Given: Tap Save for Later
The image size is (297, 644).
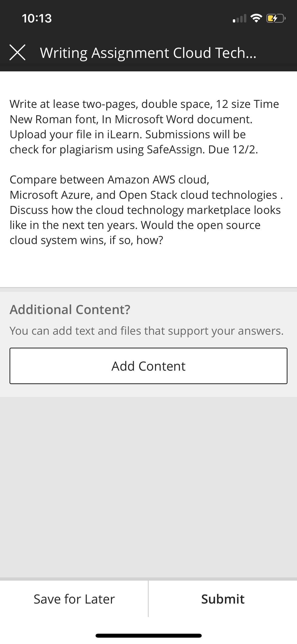Looking at the screenshot, I should point(74,599).
